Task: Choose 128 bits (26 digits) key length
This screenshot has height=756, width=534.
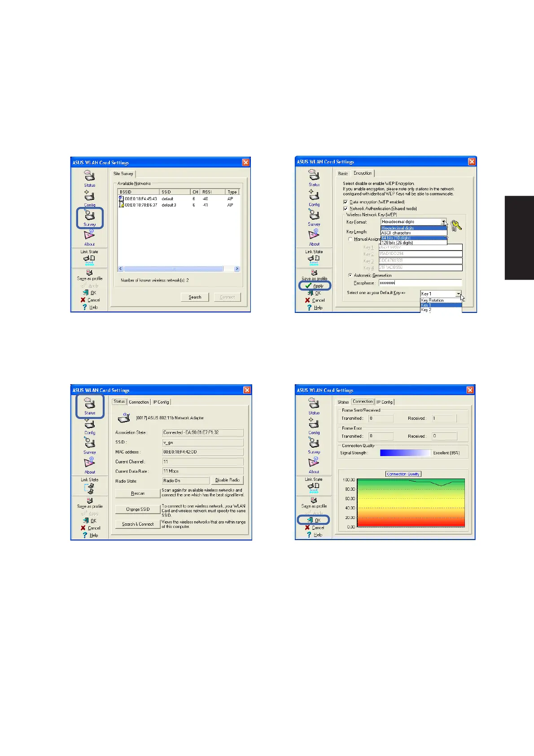Action: [x=414, y=242]
